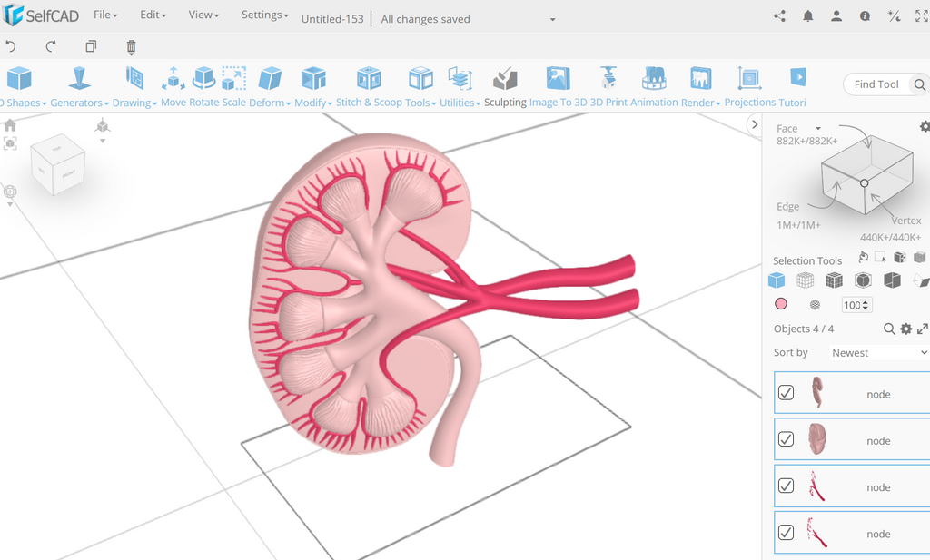This screenshot has width=930, height=560.
Task: Click the light/dark theme switcher icon
Action: coord(894,15)
